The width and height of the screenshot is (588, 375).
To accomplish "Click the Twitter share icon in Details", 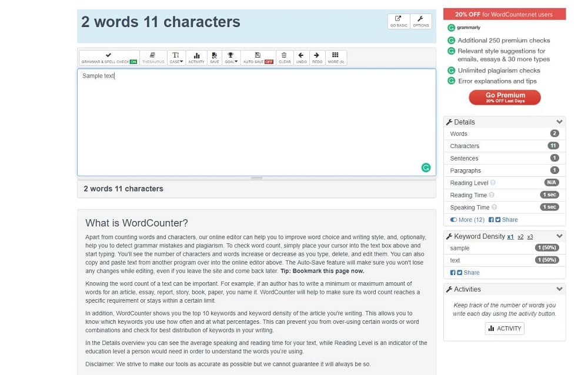I will [x=497, y=220].
